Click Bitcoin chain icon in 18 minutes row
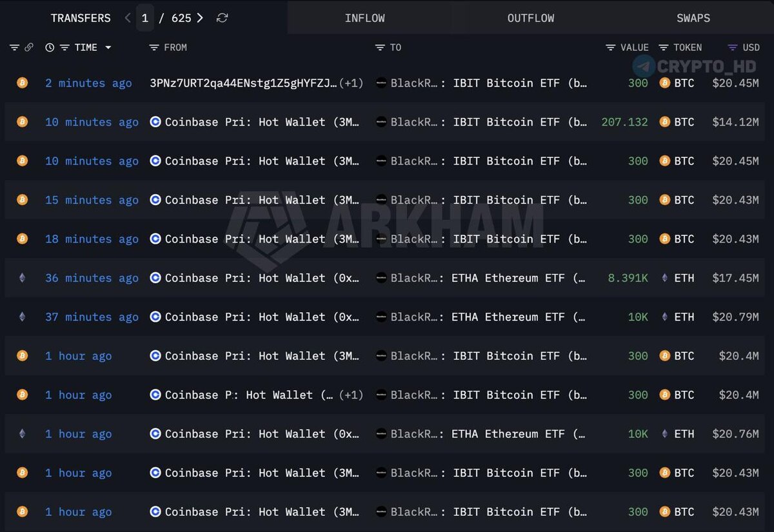 tap(22, 239)
